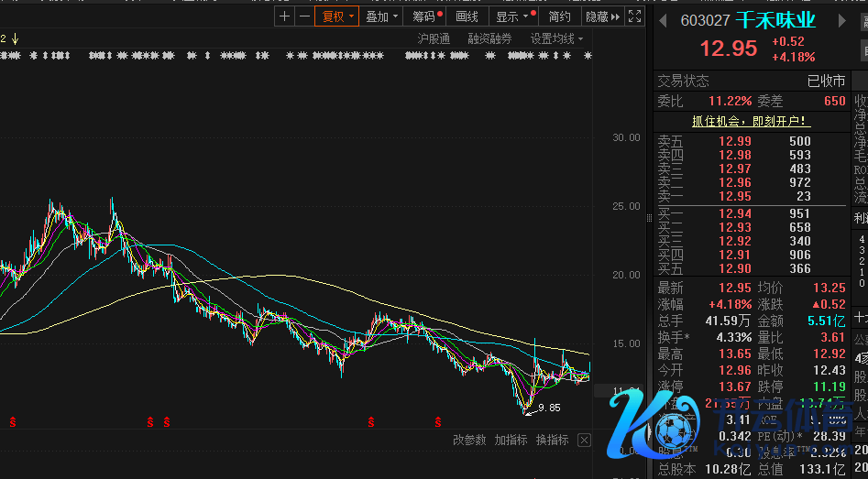Image resolution: width=868 pixels, height=479 pixels.
Task: Open the 复权 dropdown
Action: (x=336, y=16)
